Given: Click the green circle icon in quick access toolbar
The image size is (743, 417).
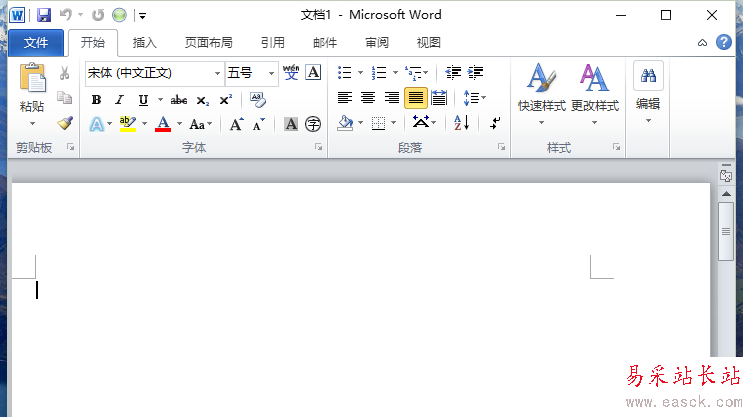Looking at the screenshot, I should [119, 15].
